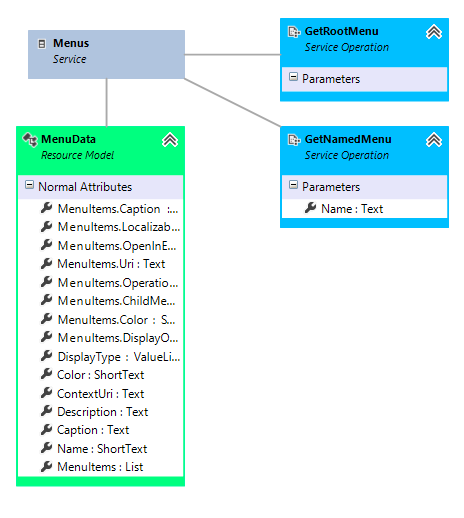The height and width of the screenshot is (518, 464).
Task: Click the GetNamedMenu service operation icon
Action: [294, 140]
